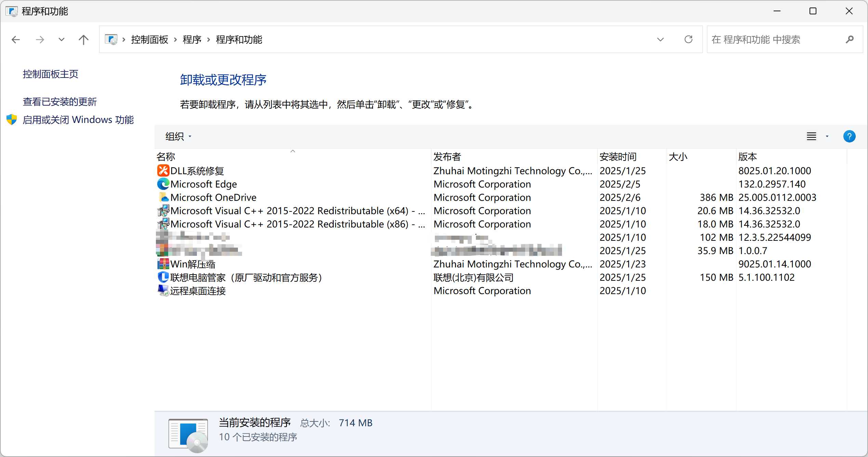
Task: Click install date 2025/1/23 cell
Action: 623,264
